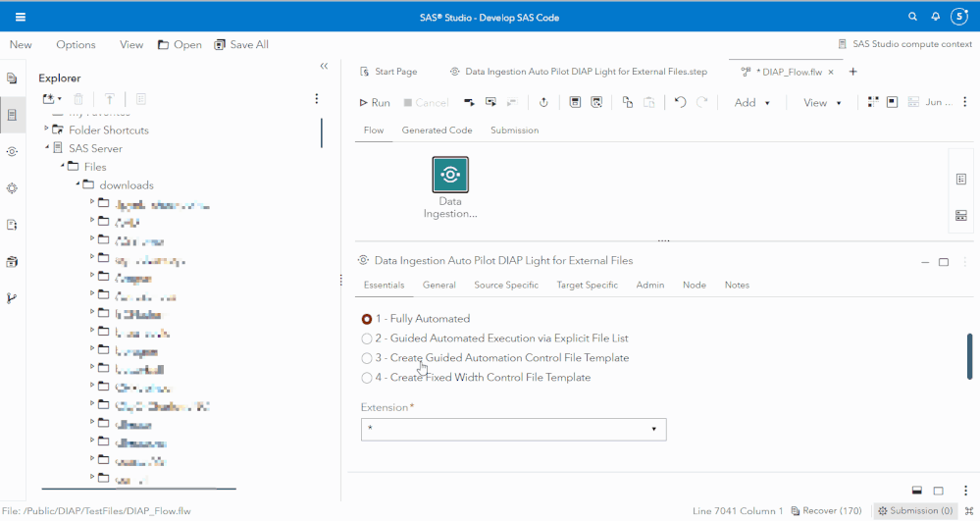Click the Copy toolbar icon
Viewport: 980px width, 521px height.
coord(628,103)
